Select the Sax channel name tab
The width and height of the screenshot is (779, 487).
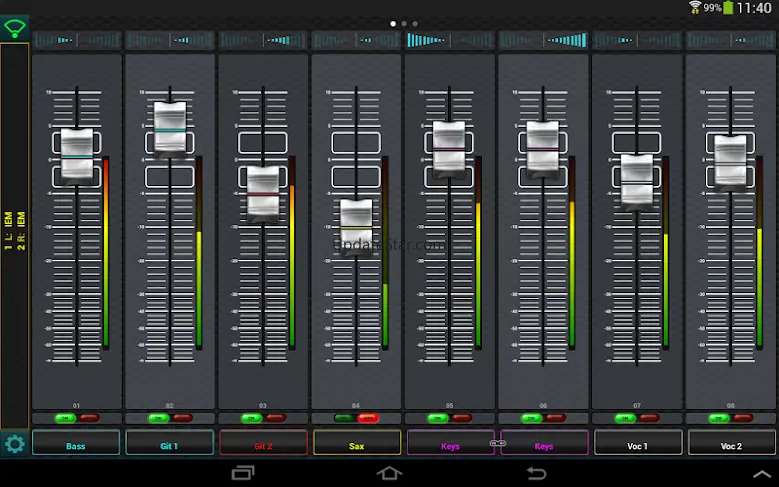tap(356, 444)
